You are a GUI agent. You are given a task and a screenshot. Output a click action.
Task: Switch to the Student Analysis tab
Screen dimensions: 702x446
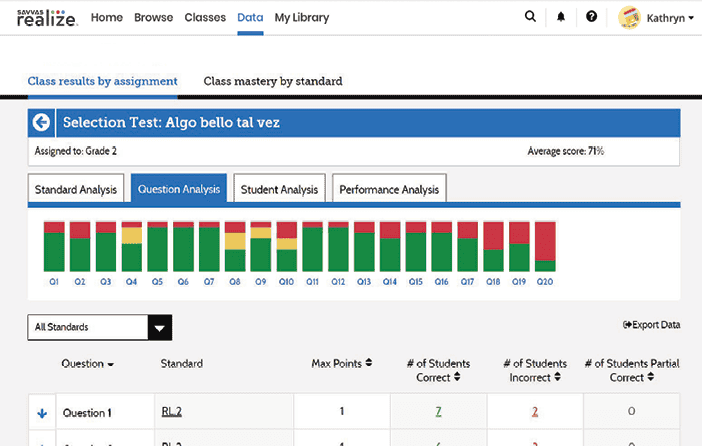pyautogui.click(x=279, y=189)
